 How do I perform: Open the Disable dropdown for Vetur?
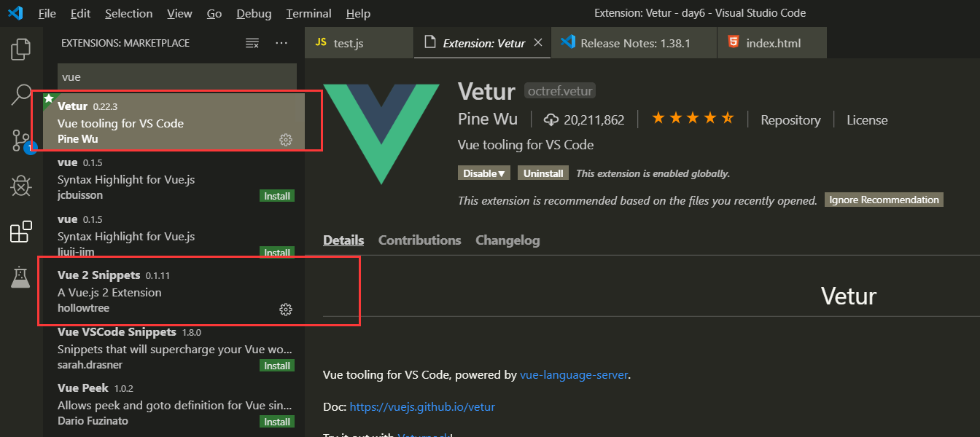coord(483,173)
